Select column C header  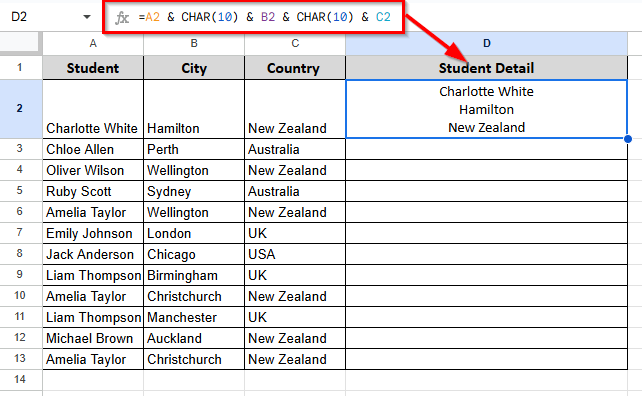click(295, 43)
